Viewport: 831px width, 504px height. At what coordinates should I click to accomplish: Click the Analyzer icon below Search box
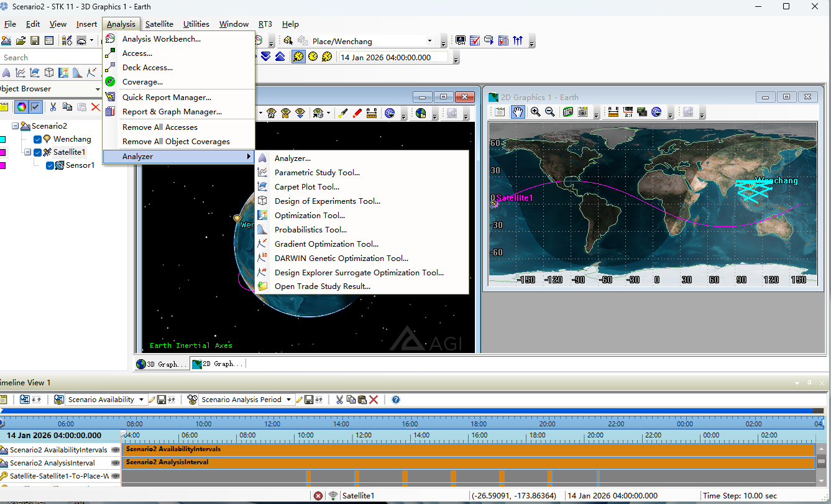click(x=6, y=73)
